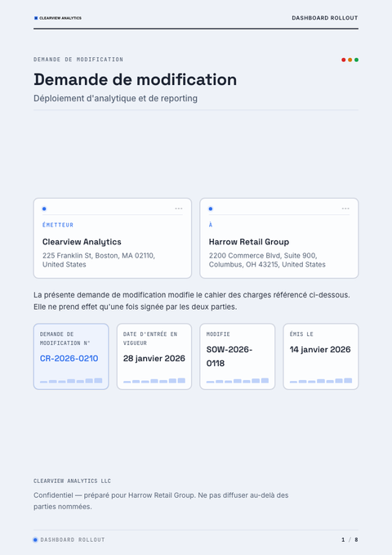Click the green status dot

[x=356, y=60]
